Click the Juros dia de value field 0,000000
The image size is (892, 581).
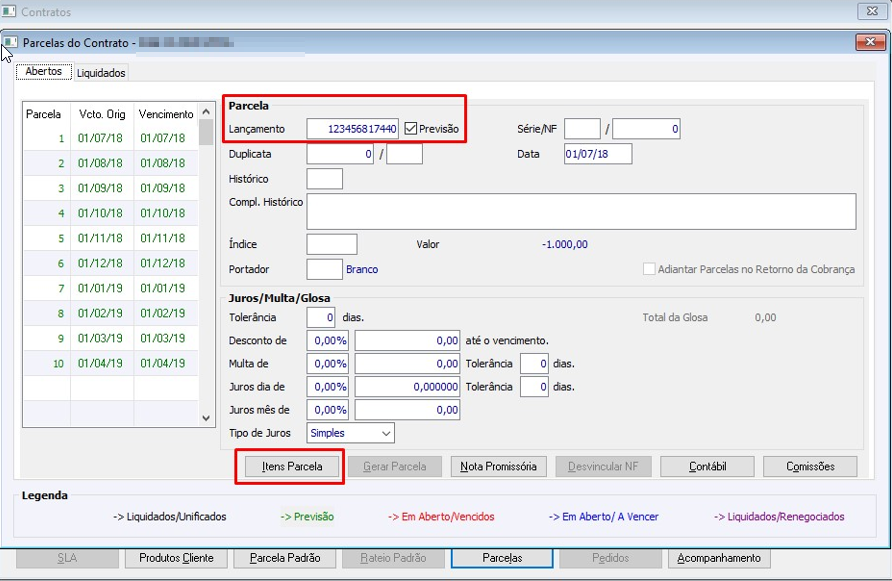[407, 387]
